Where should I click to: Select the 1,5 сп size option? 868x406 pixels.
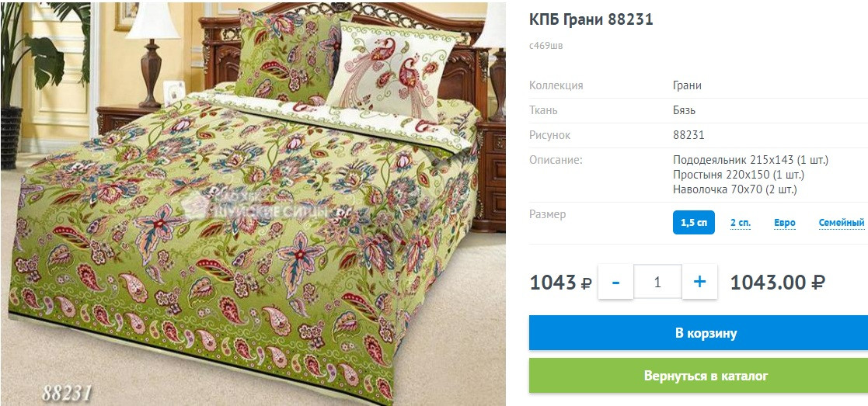694,222
